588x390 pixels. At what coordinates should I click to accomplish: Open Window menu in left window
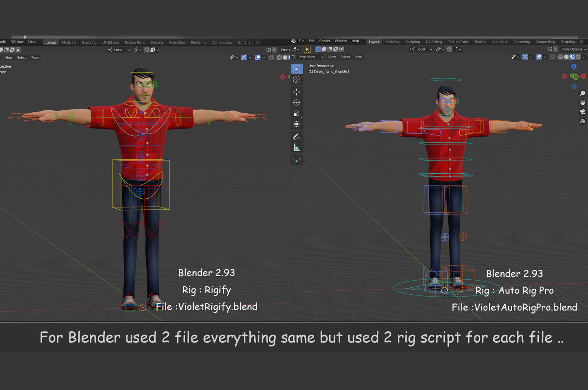tap(17, 42)
